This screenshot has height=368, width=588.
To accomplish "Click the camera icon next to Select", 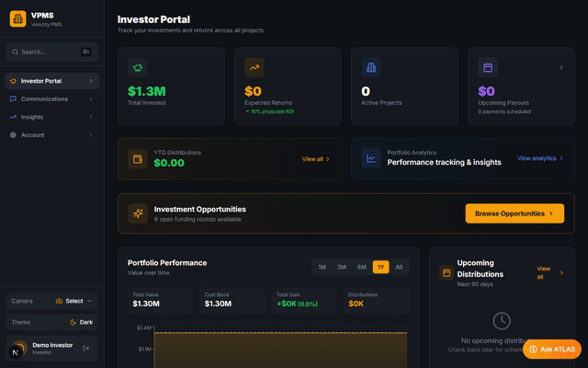I will (x=59, y=301).
